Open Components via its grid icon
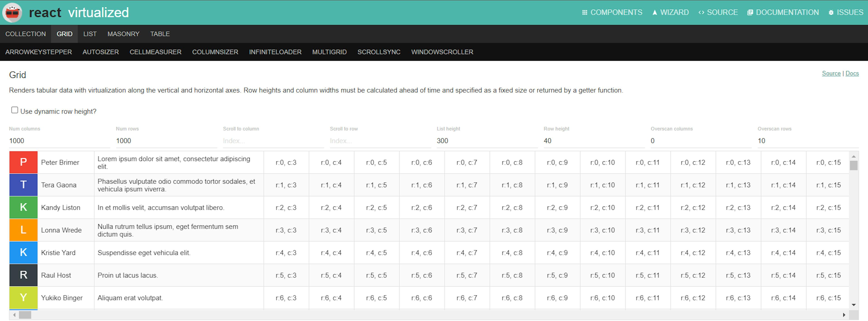868x321 pixels. [584, 12]
